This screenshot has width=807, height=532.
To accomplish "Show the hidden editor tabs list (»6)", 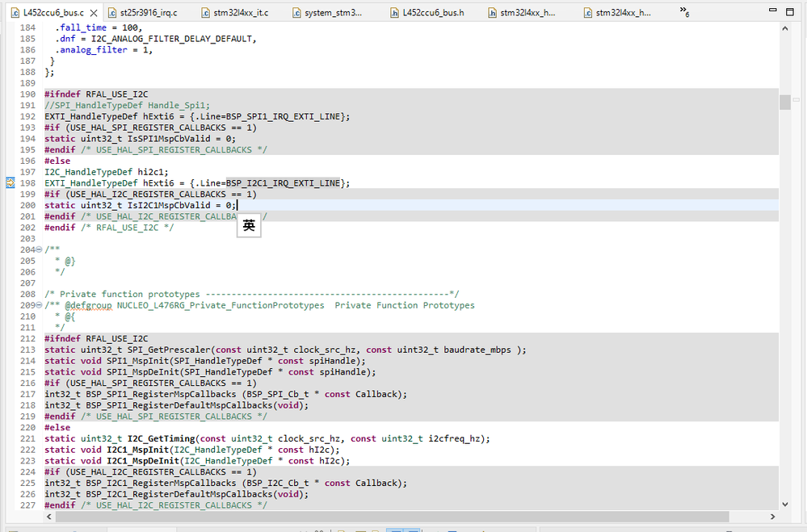I will coord(684,11).
